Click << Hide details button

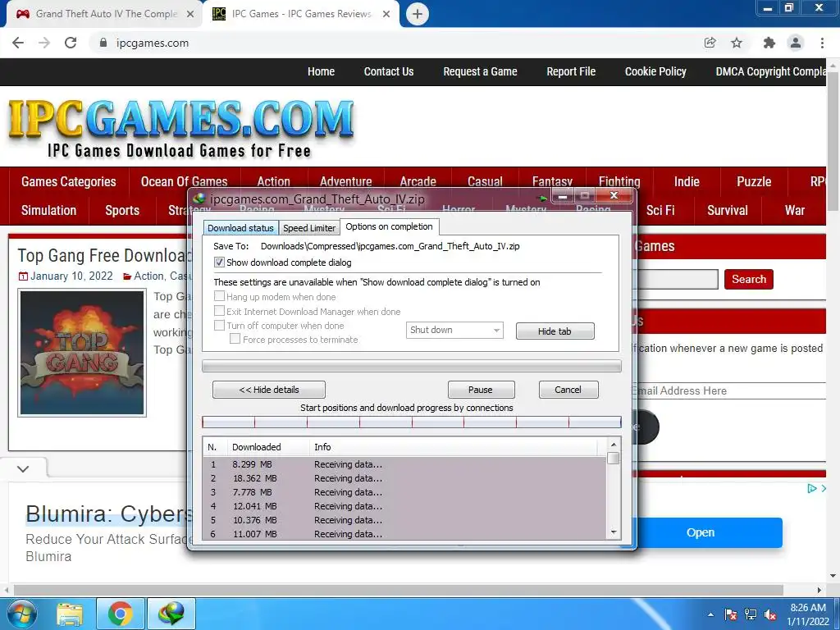(x=269, y=390)
